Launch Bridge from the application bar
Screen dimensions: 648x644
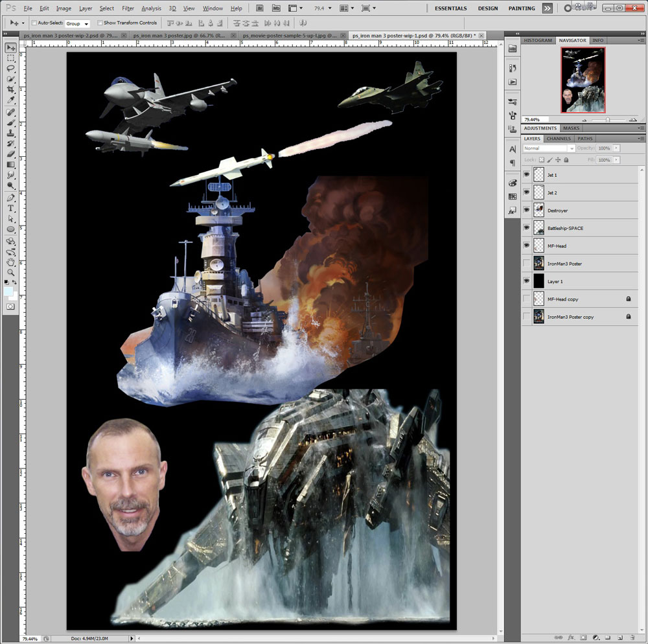point(259,8)
